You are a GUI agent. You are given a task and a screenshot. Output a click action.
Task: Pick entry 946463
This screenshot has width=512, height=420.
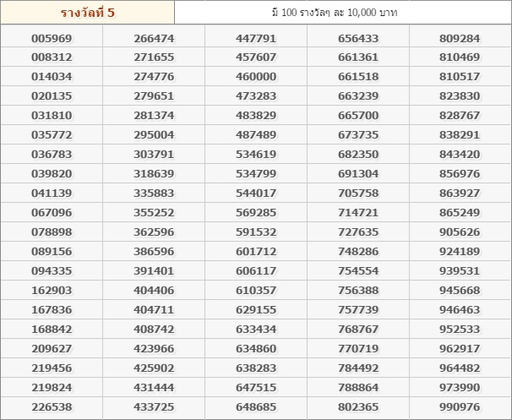[x=460, y=309]
